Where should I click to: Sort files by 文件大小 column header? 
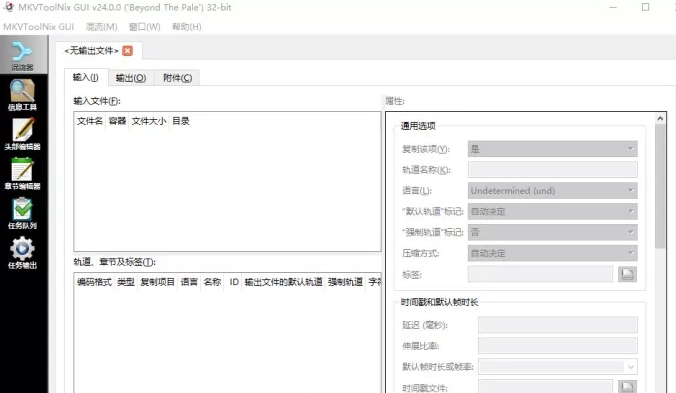click(x=149, y=121)
